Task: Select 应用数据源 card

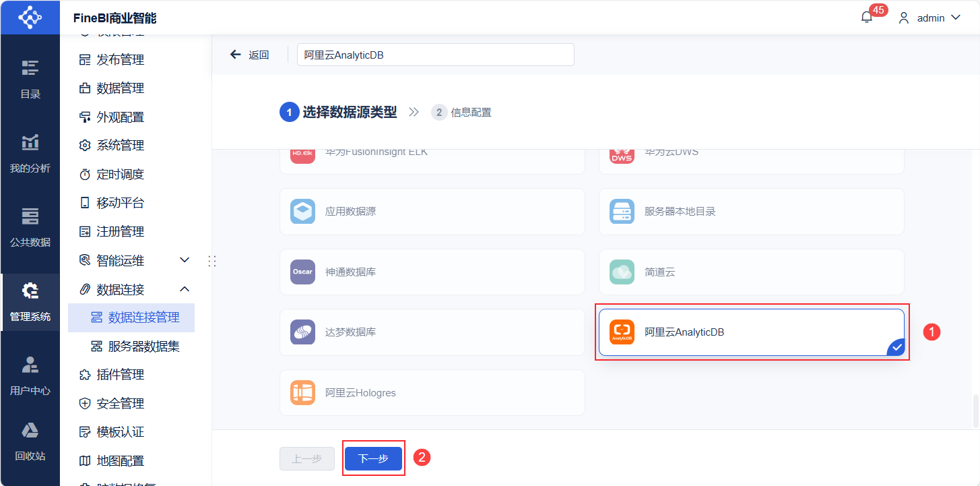Action: point(432,212)
